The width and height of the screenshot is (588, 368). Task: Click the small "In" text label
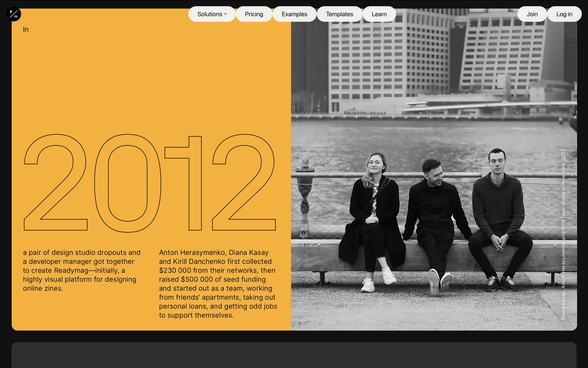[26, 29]
